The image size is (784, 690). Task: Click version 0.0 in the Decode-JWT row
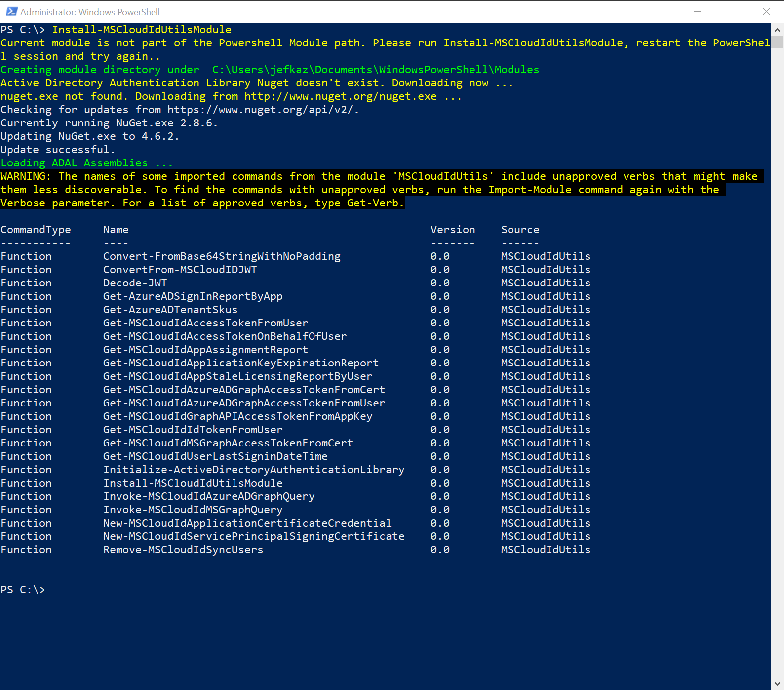pyautogui.click(x=440, y=283)
